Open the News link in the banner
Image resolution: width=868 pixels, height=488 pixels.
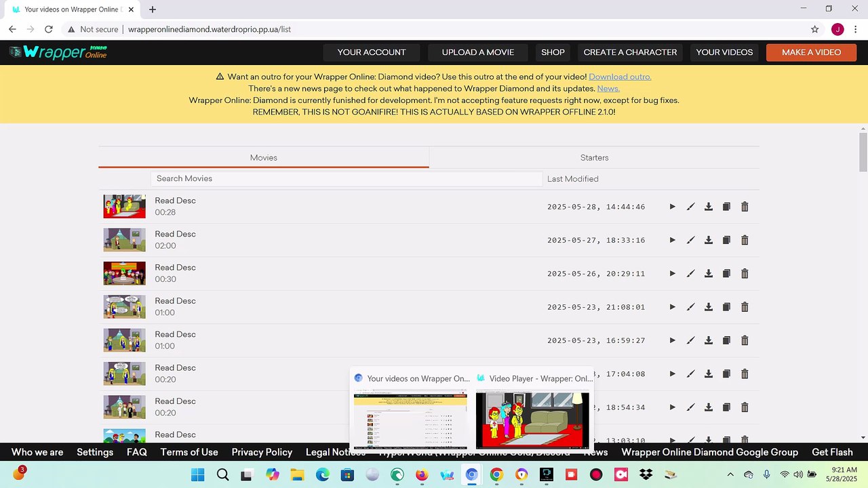(608, 89)
